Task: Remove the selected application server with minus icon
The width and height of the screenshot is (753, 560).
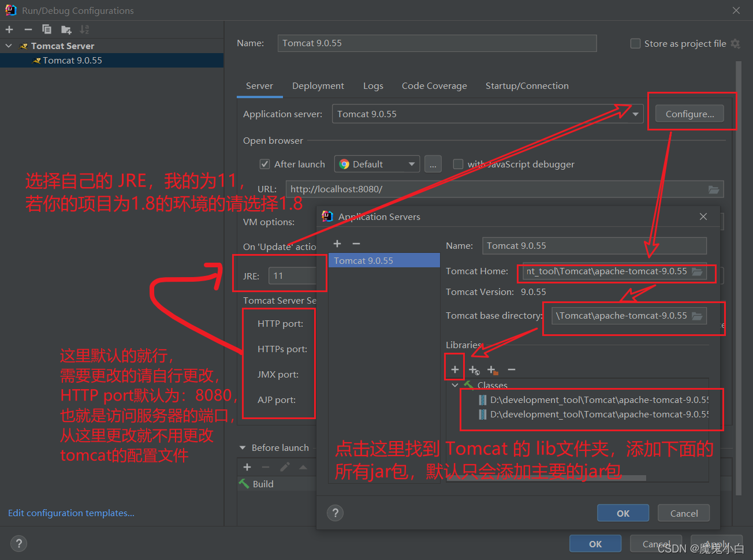Action: pos(356,244)
